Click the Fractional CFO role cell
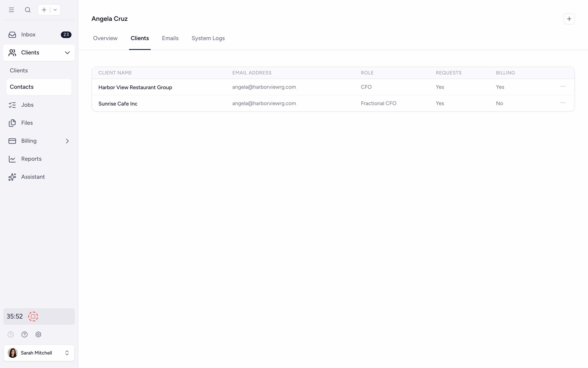 pyautogui.click(x=379, y=103)
